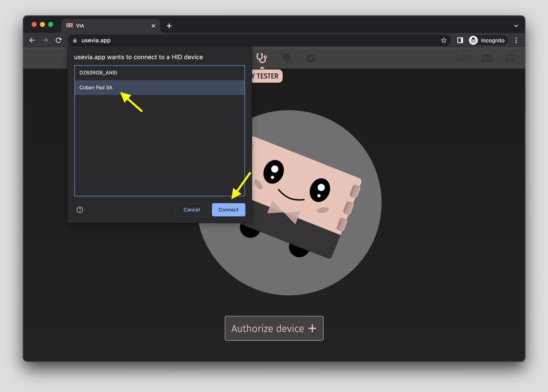This screenshot has height=392, width=548.
Task: Cancel the HID device dialog
Action: click(x=192, y=210)
